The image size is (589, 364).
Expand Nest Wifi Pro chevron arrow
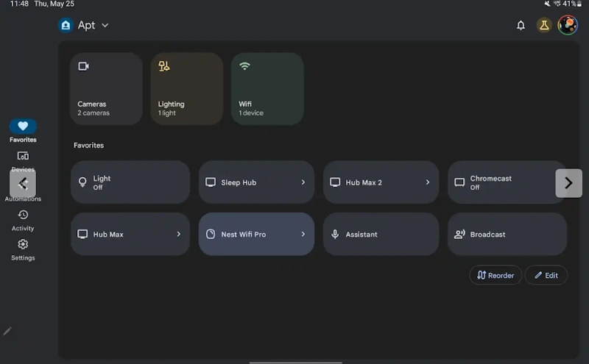[x=303, y=234]
